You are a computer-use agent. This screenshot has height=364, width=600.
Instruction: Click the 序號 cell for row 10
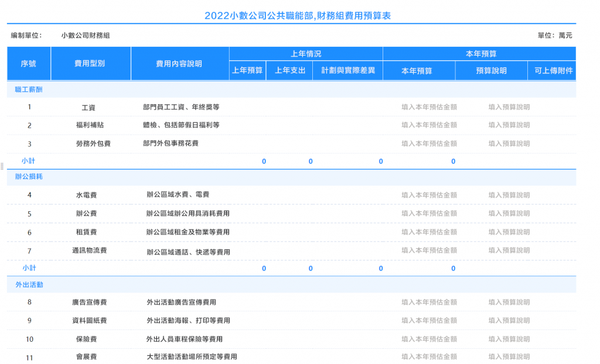pos(29,339)
